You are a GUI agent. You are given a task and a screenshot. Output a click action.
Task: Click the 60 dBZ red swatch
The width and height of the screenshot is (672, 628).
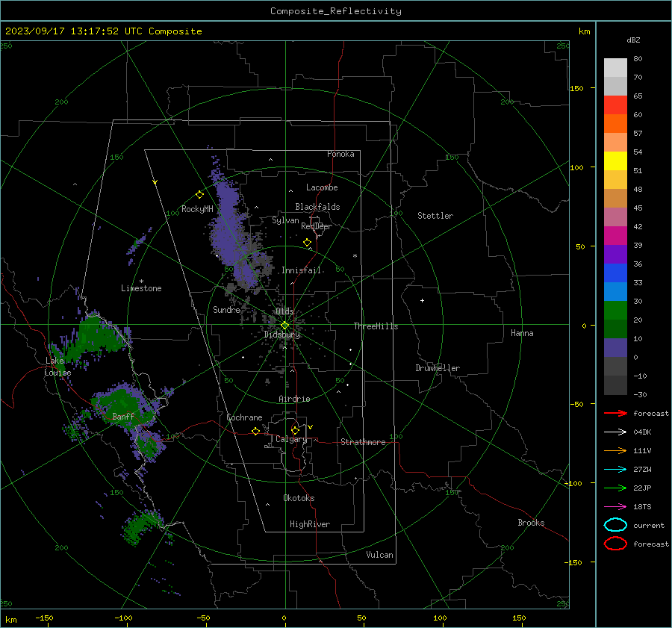[x=615, y=105]
